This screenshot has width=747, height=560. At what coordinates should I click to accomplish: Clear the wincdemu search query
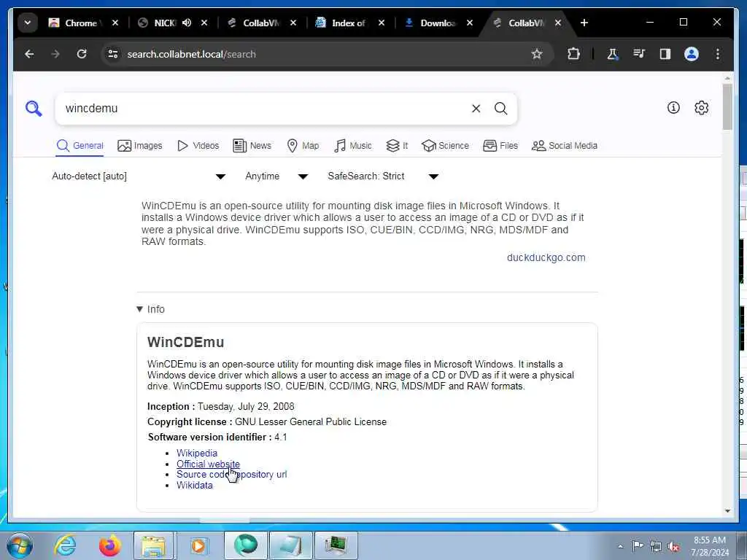(x=476, y=109)
